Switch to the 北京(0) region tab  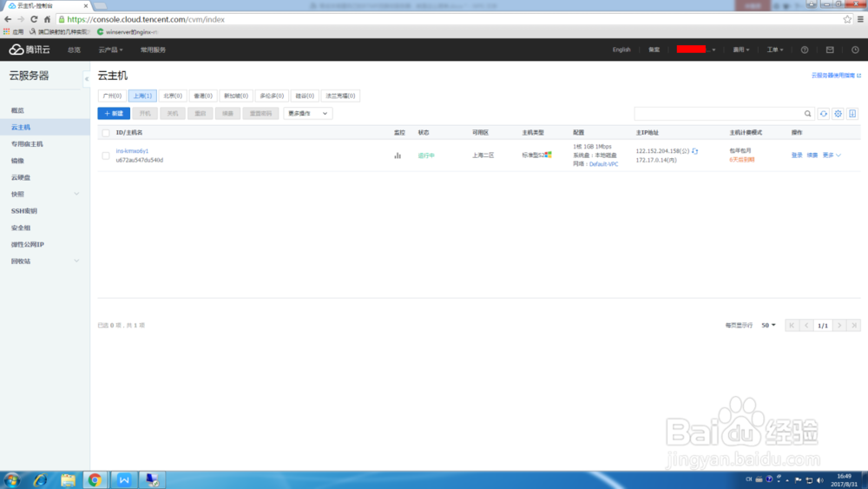tap(173, 96)
